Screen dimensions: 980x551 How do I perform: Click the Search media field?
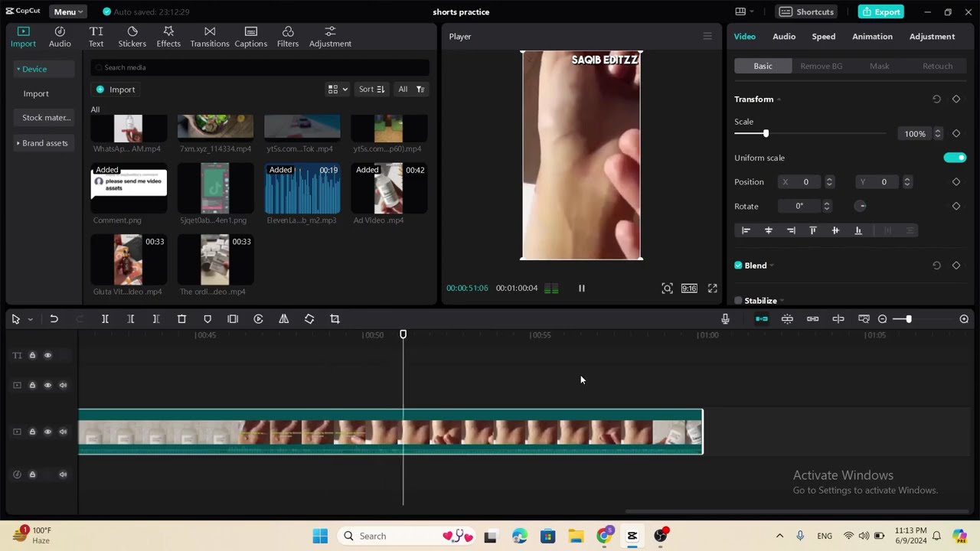[260, 67]
